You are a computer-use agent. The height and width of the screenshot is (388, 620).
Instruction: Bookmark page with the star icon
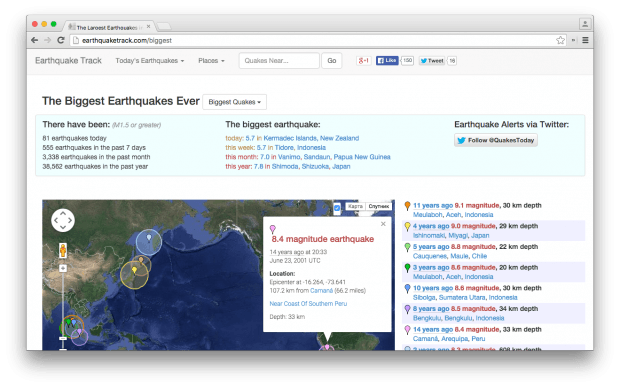coord(560,40)
